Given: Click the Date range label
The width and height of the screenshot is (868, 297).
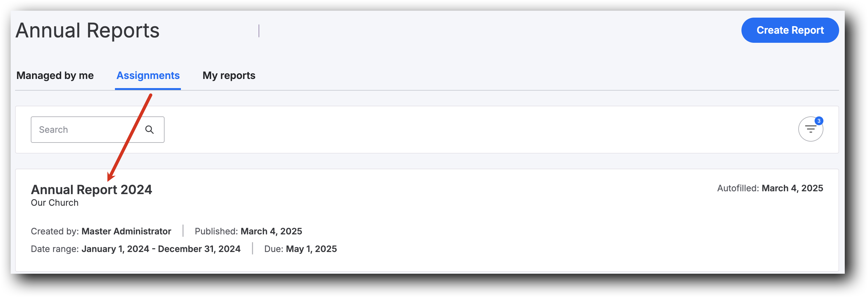Looking at the screenshot, I should pos(55,249).
